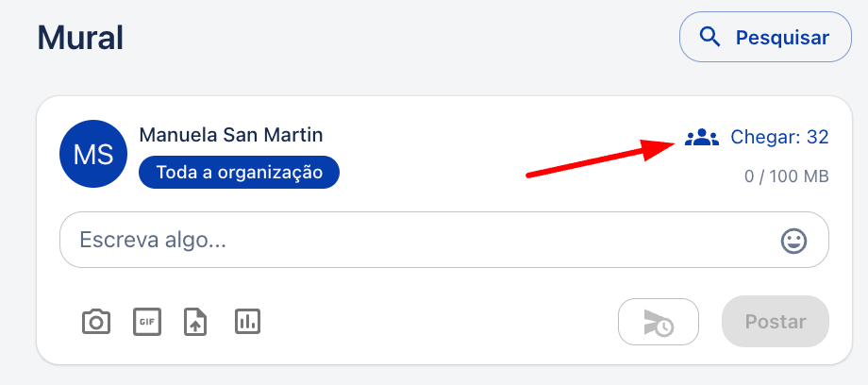The width and height of the screenshot is (868, 385).
Task: Create a poll using the chart icon
Action: pyautogui.click(x=247, y=321)
